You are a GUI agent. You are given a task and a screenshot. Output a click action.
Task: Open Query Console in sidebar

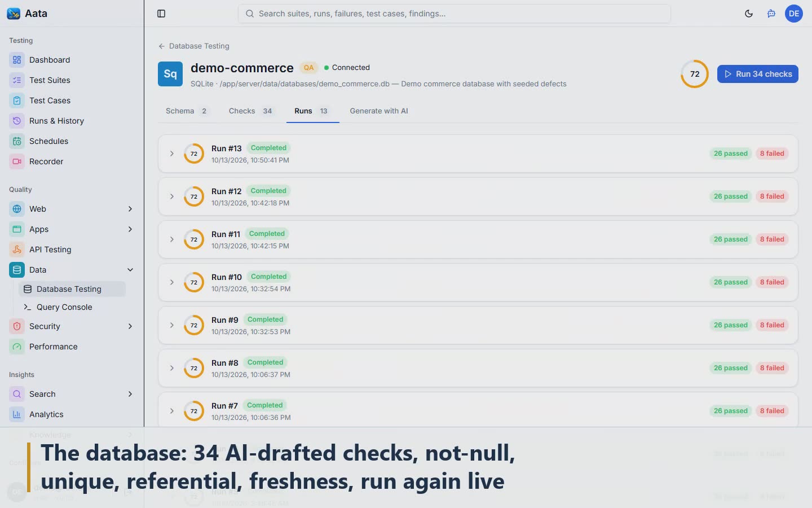72,307
